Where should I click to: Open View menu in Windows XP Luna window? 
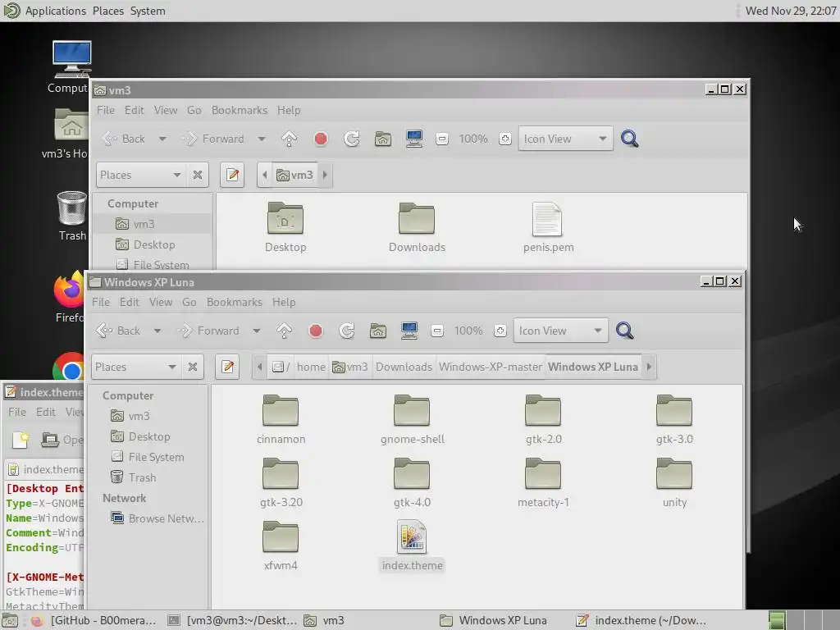tap(161, 302)
